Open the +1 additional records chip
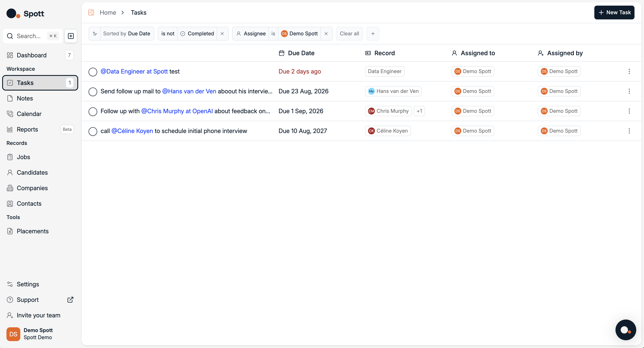 [x=419, y=111]
